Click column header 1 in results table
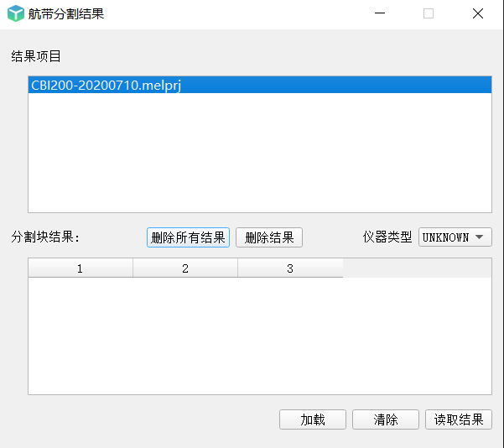Image resolution: width=504 pixels, height=448 pixels. pos(81,268)
